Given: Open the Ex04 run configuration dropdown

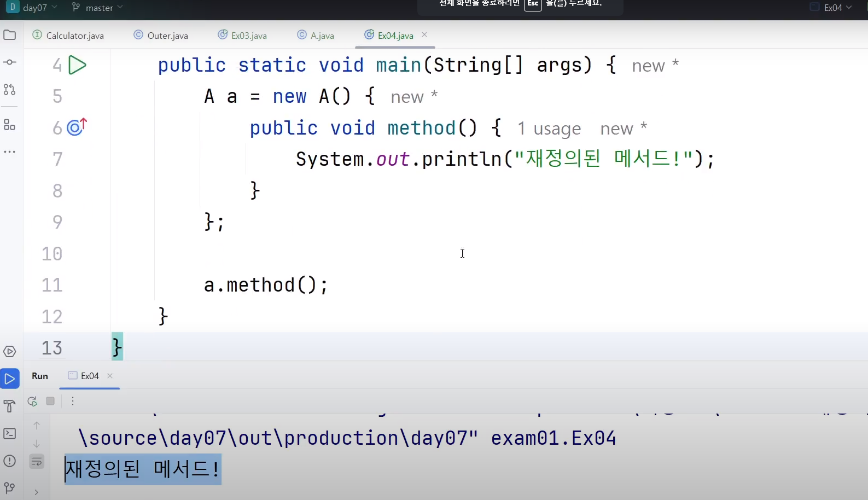Looking at the screenshot, I should click(831, 8).
